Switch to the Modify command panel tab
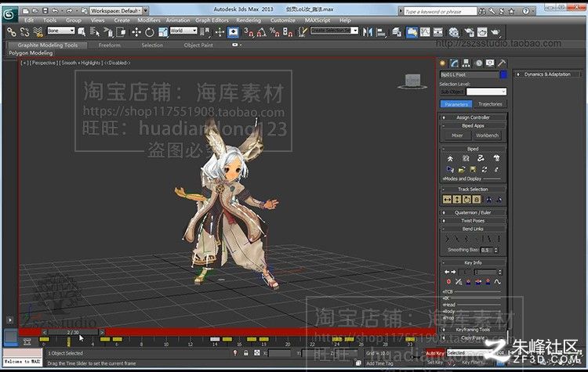Viewport: 588px width, 372px height. click(x=454, y=63)
